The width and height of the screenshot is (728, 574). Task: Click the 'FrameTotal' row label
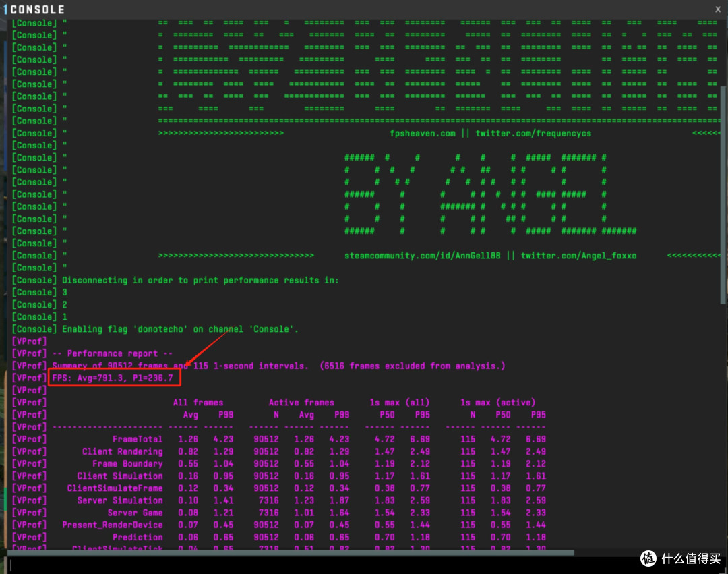[138, 439]
